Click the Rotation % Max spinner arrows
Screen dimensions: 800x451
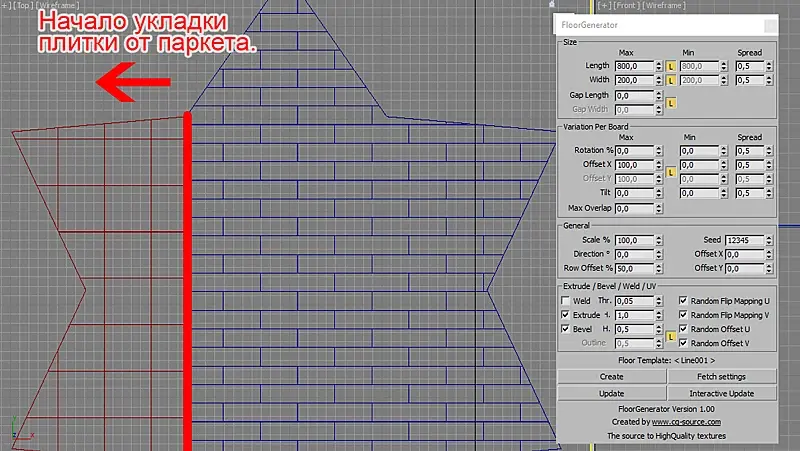659,151
